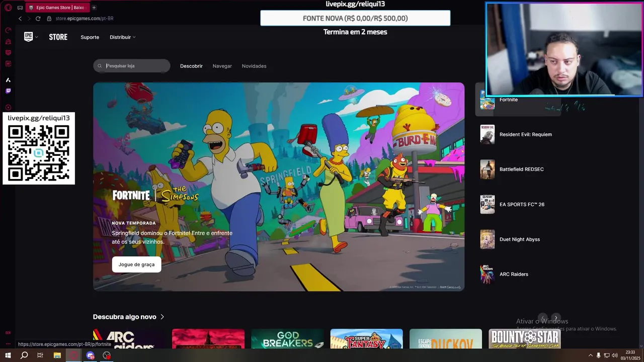Click the Fortnite Simpsons hero banner
Image resolution: width=644 pixels, height=362 pixels.
coord(279,187)
